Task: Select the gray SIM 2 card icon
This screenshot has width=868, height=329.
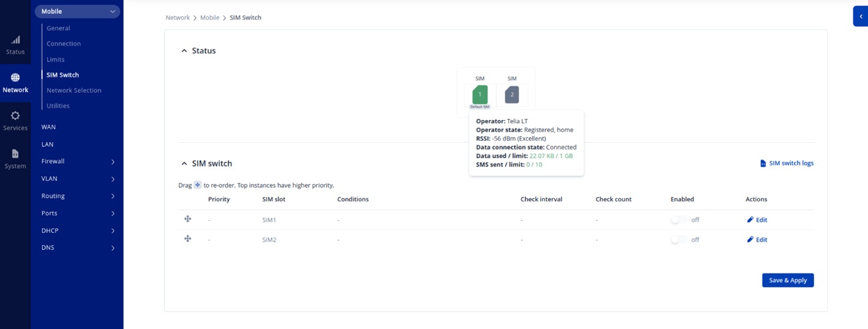Action: pos(511,95)
